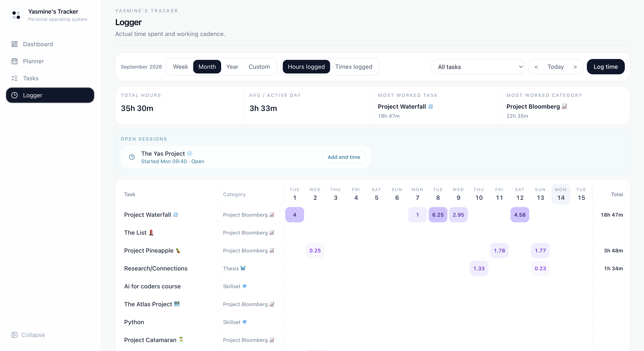This screenshot has height=351, width=644.
Task: Click the 18h 47m total for Project Waterfall row
Action: pyautogui.click(x=612, y=215)
